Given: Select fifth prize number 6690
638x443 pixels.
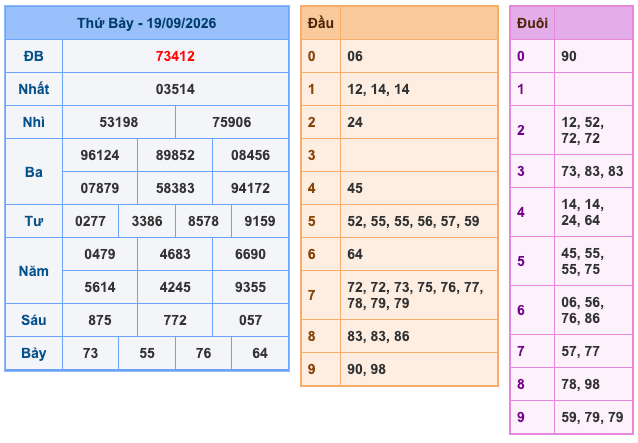Looking at the screenshot, I should coord(250,254).
